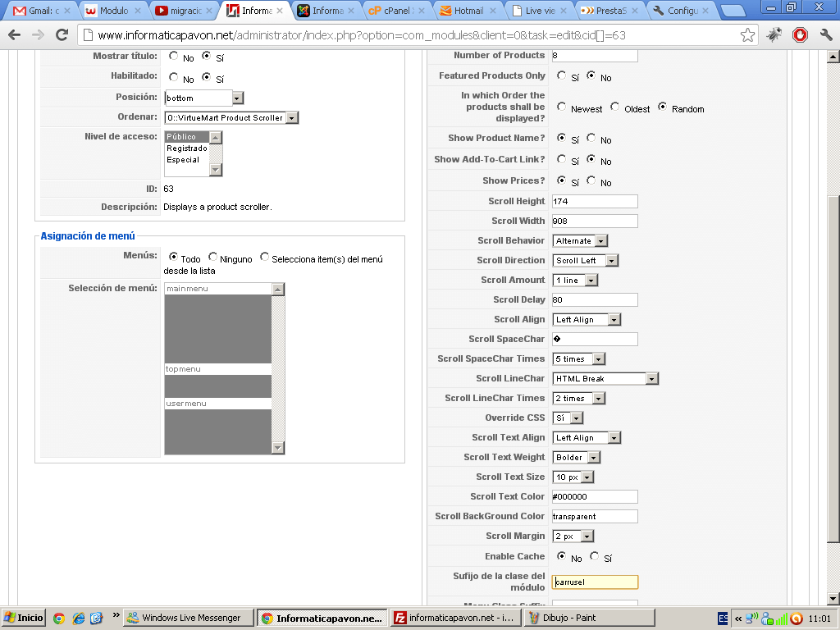Enable Cache by selecting Sí

595,556
